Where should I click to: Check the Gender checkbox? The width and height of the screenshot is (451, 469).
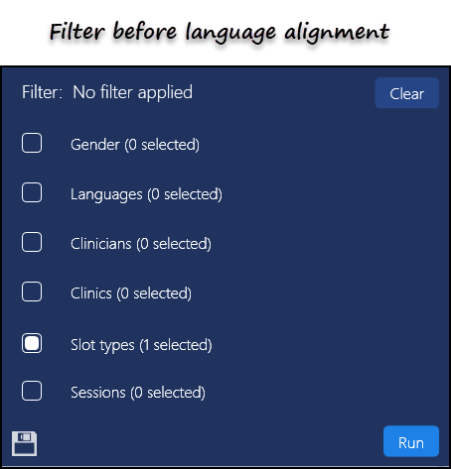click(32, 143)
